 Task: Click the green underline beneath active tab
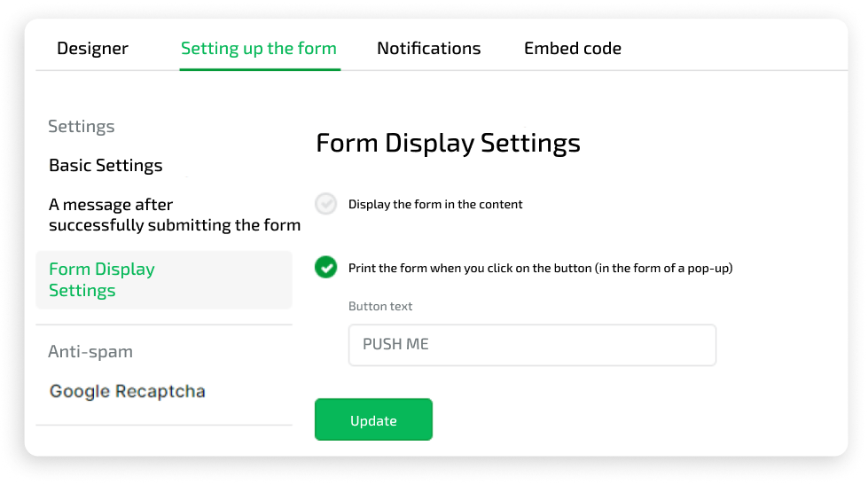259,68
